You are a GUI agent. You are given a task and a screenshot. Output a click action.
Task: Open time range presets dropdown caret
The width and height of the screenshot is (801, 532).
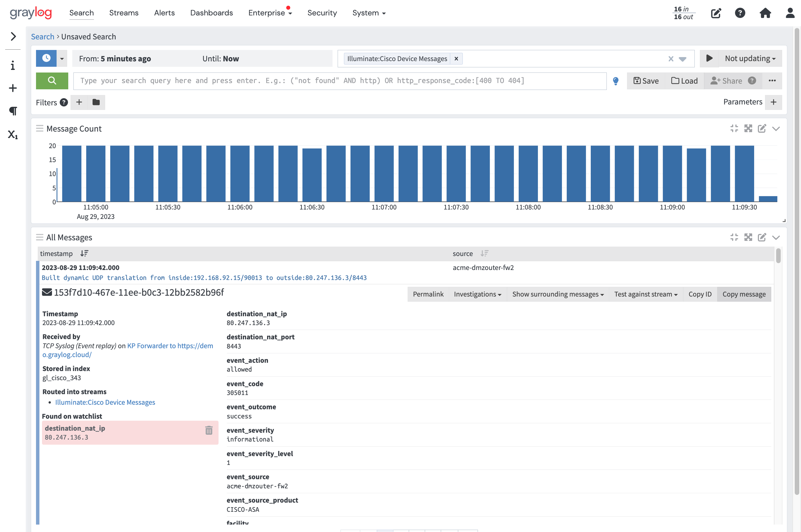coord(62,58)
